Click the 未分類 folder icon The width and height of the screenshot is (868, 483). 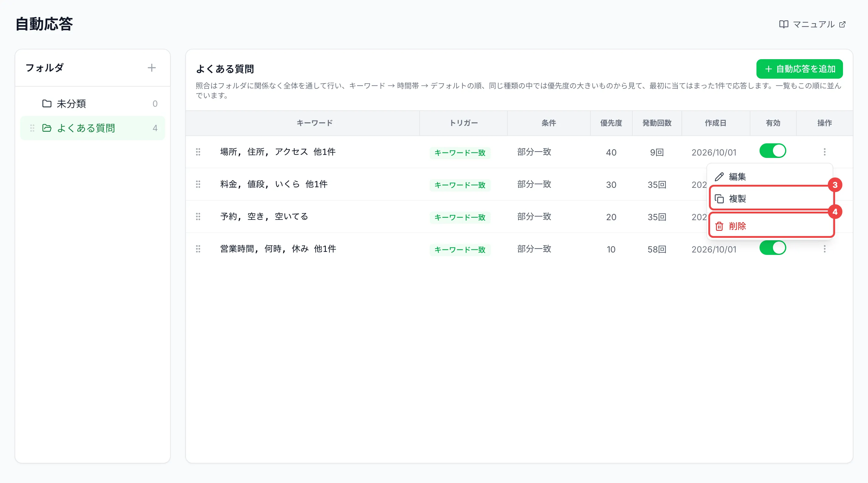(x=47, y=103)
